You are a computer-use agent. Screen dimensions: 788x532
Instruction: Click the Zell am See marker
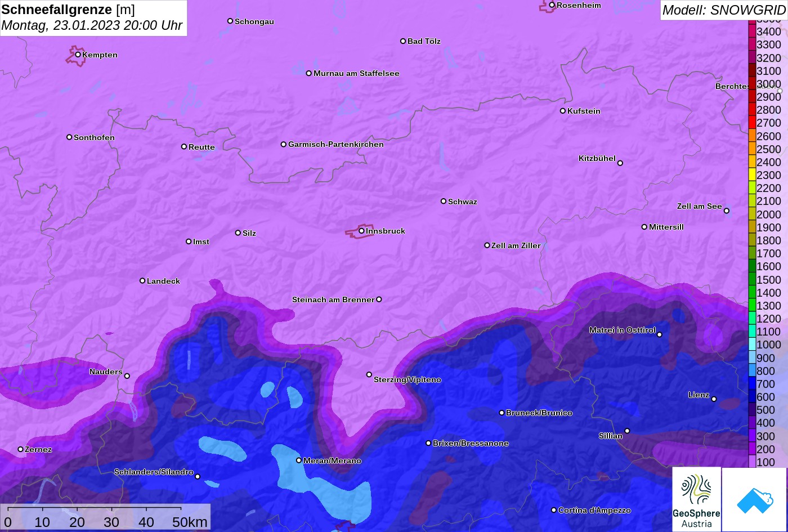[727, 211]
